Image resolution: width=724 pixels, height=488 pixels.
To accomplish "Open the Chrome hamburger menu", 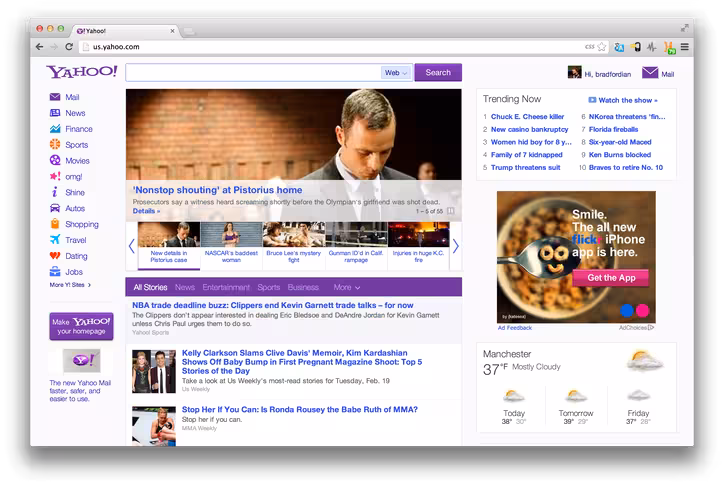I will click(685, 47).
